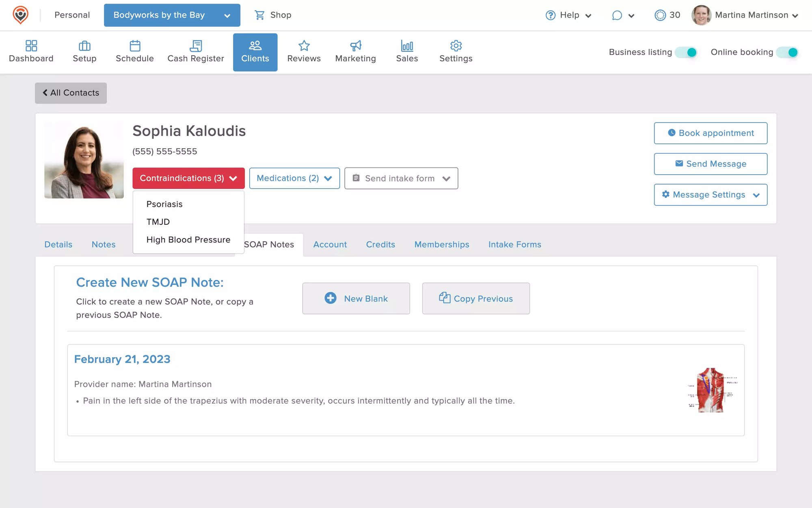Click the gear icon in Message Settings

click(665, 194)
